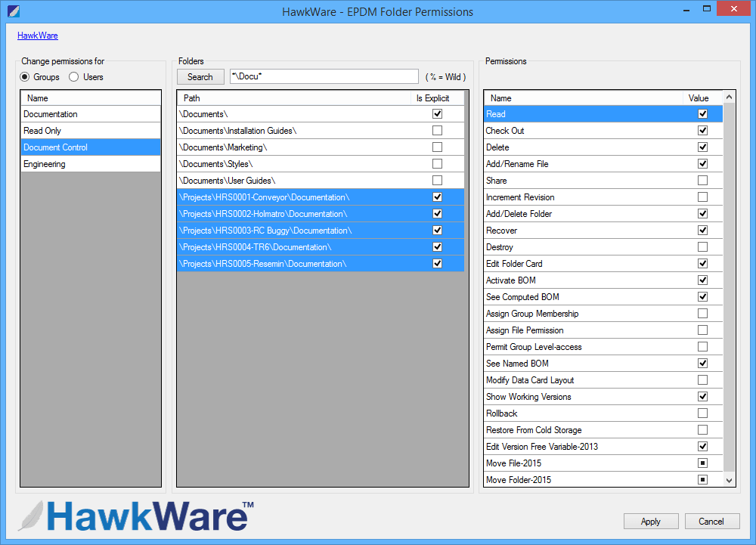
Task: Click the Permissions list scrollbar up arrow
Action: 728,97
